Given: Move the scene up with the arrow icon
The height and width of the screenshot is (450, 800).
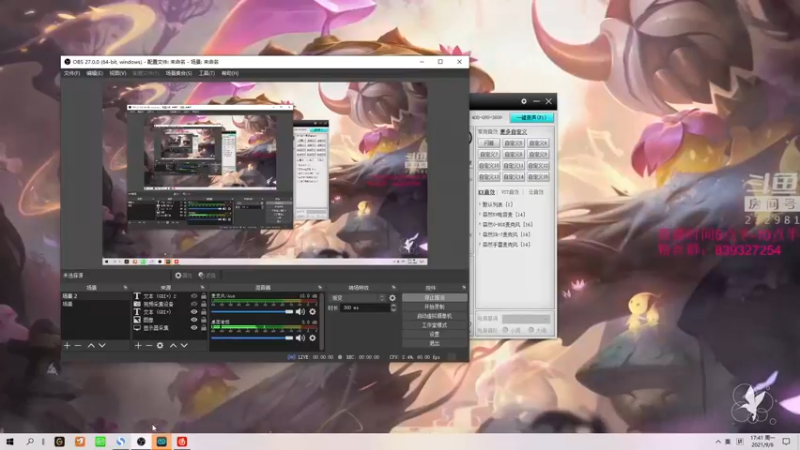Looking at the screenshot, I should click(x=91, y=345).
